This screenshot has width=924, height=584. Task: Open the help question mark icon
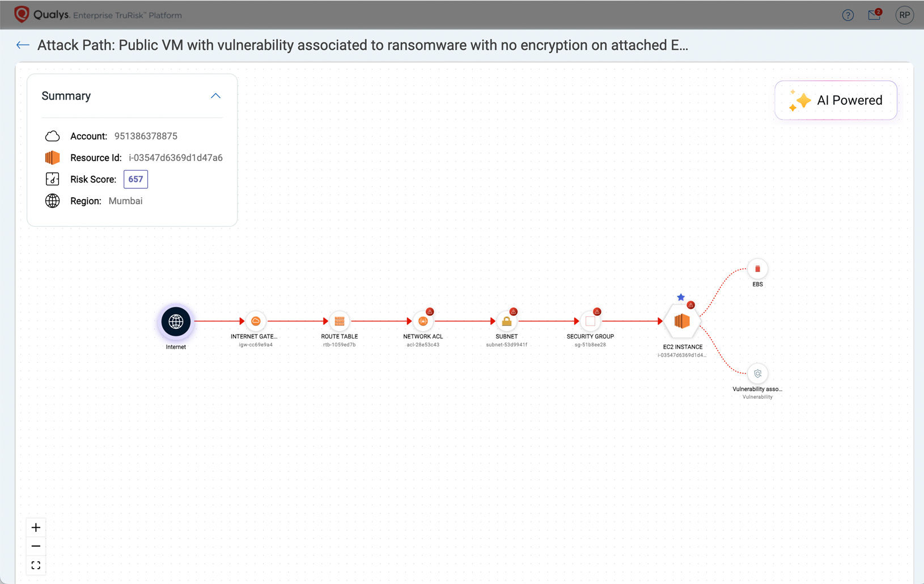click(x=847, y=15)
